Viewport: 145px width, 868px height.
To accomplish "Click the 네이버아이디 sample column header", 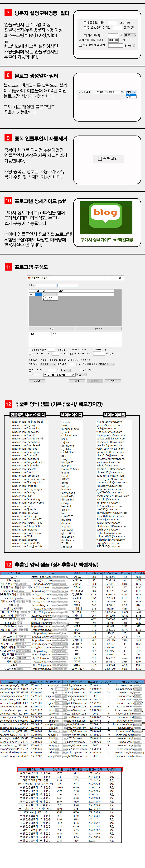I will click(71, 415).
